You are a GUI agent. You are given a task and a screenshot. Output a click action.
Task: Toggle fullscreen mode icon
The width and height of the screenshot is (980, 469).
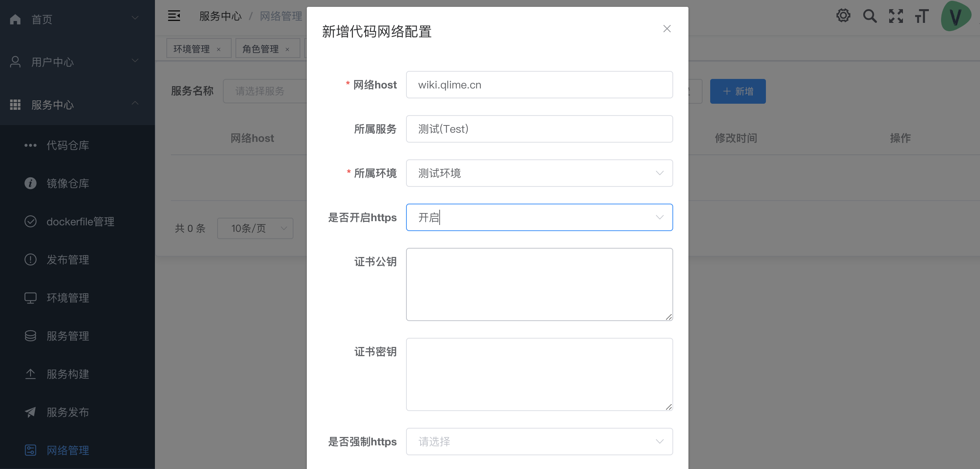pyautogui.click(x=896, y=16)
